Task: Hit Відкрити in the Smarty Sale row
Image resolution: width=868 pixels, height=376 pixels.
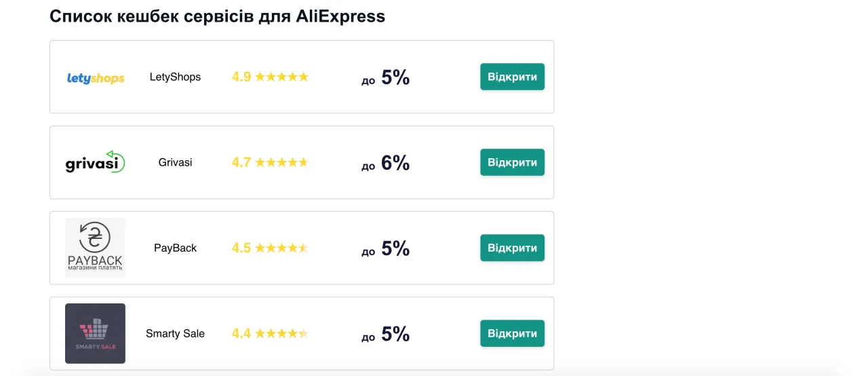Action: (512, 333)
